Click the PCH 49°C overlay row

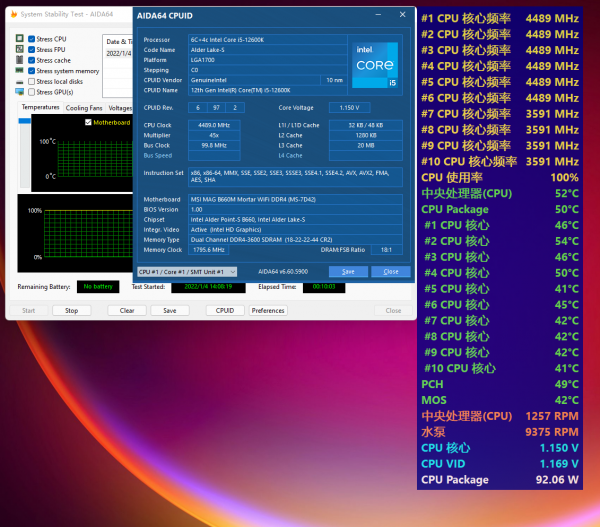[x=500, y=384]
